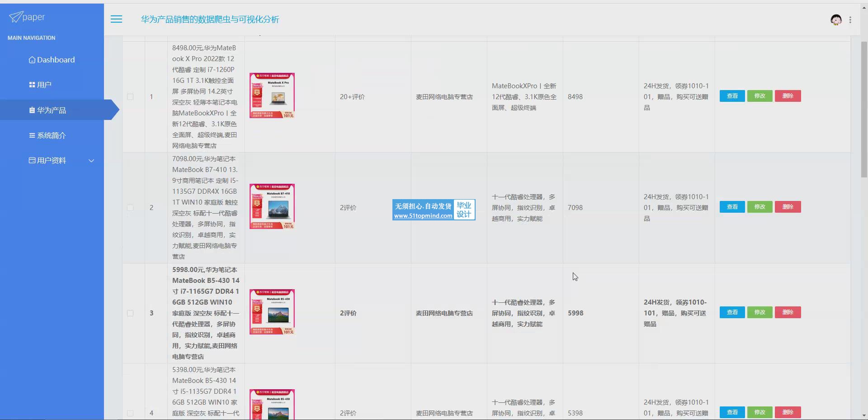Image resolution: width=868 pixels, height=420 pixels.
Task: Click 2评价 in row 2
Action: tap(348, 208)
